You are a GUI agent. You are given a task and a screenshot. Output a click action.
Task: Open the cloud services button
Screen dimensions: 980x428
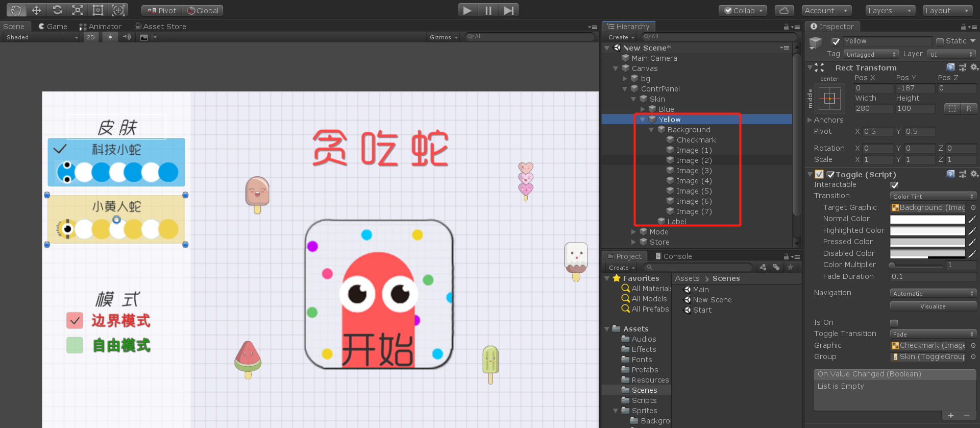pyautogui.click(x=784, y=11)
